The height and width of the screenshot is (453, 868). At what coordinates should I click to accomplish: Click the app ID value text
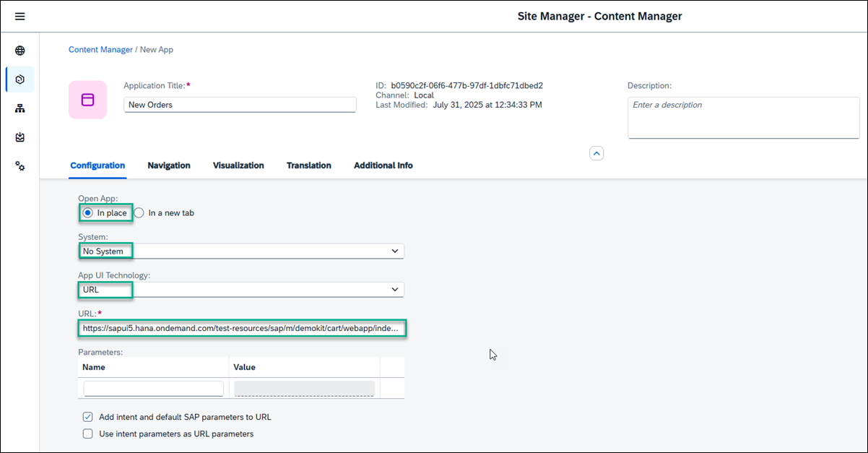[467, 85]
